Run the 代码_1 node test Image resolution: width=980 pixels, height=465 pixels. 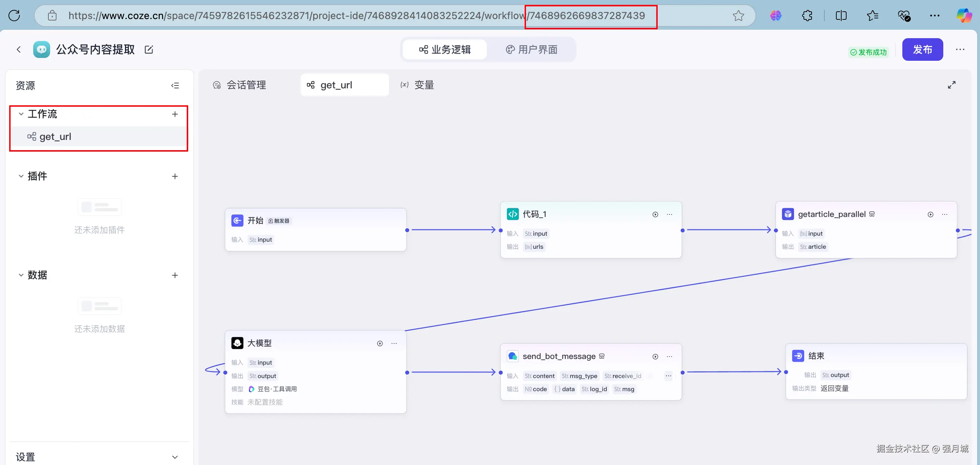pos(655,214)
